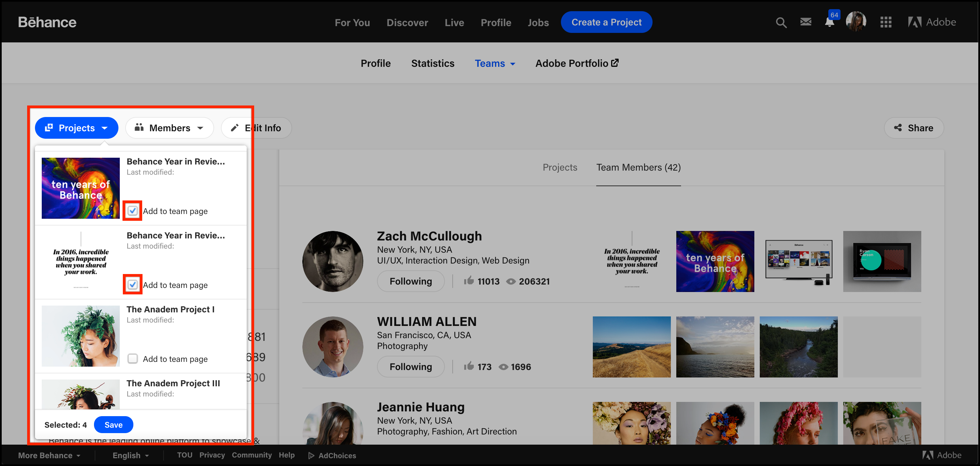
Task: Click the views eye icon for William Allen
Action: (503, 367)
